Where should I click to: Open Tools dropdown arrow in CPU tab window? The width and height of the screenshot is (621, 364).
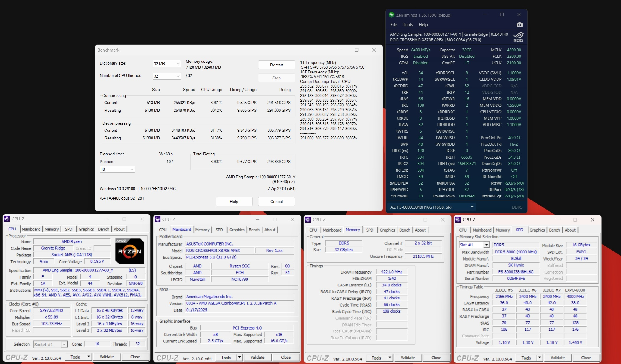[x=89, y=357]
